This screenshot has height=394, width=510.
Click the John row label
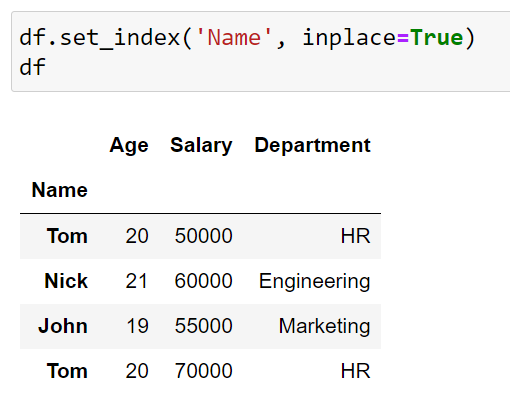(x=63, y=326)
